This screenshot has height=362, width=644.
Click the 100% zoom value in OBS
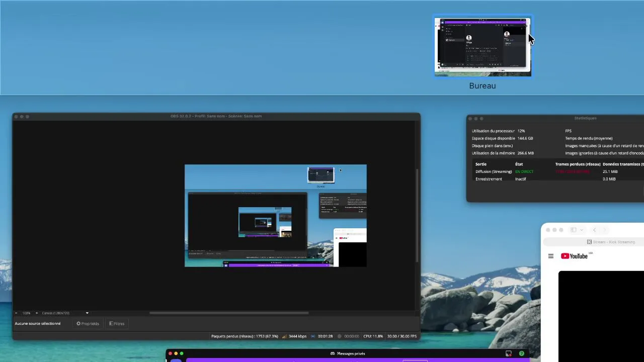(26, 313)
